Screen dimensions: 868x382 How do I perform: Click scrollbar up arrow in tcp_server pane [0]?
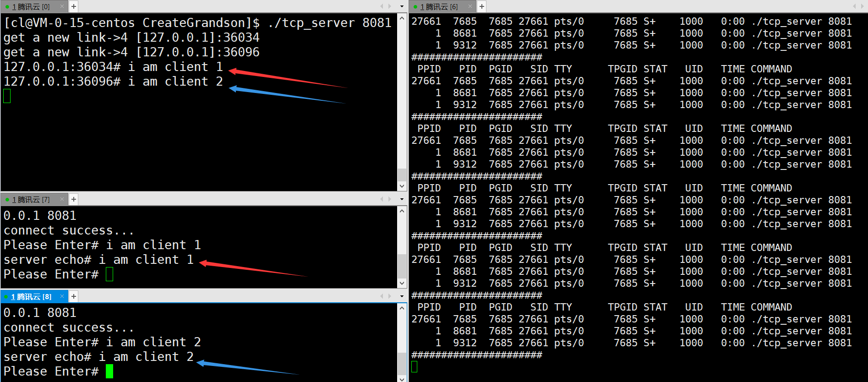click(x=402, y=18)
